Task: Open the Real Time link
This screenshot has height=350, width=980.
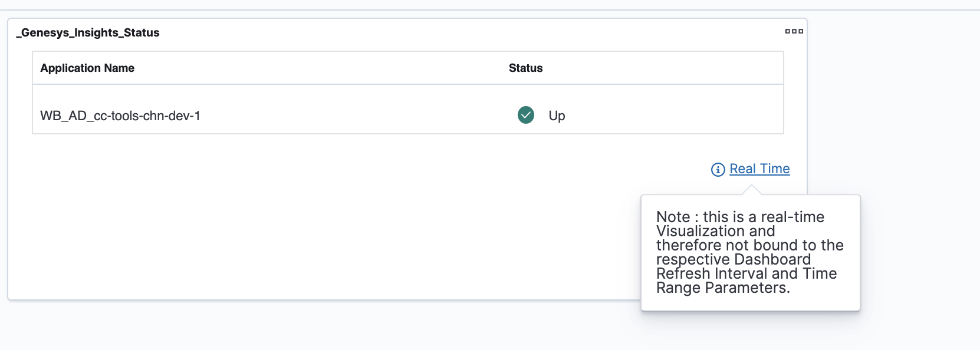Action: point(759,169)
